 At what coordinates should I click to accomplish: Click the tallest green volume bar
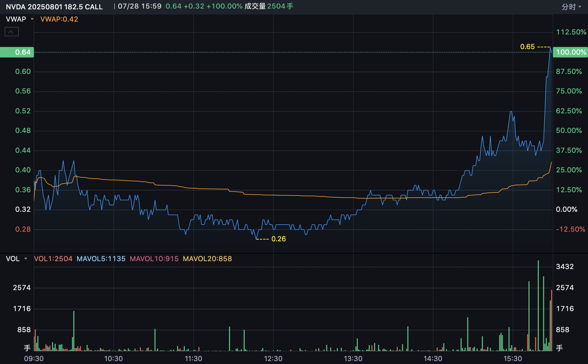pyautogui.click(x=538, y=305)
